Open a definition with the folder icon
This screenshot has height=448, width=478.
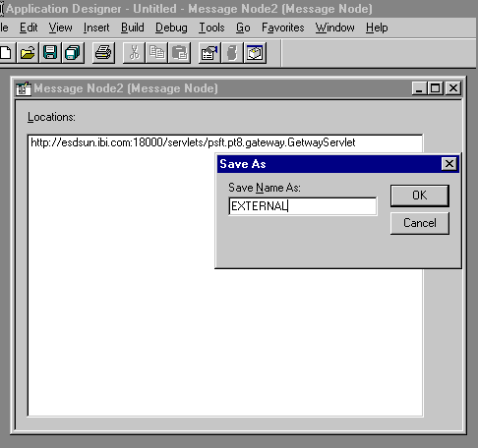coord(28,53)
